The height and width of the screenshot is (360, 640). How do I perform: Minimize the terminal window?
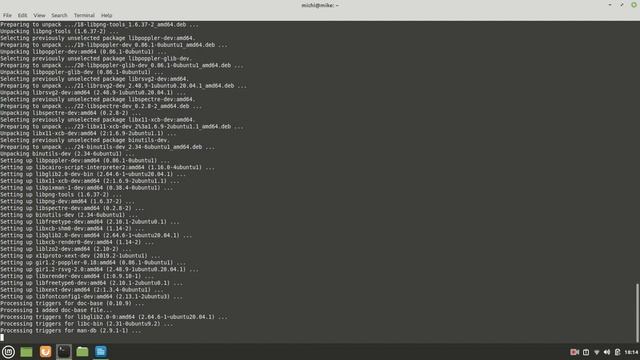tap(610, 5)
